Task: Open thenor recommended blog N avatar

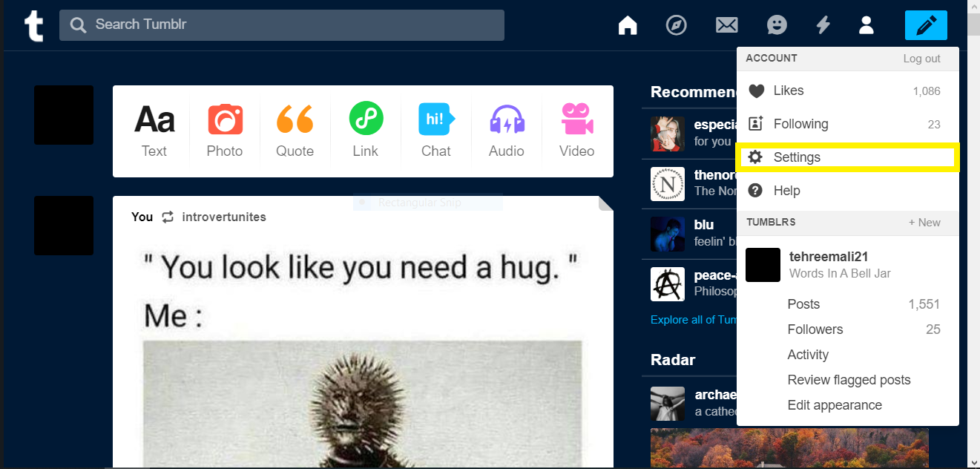Action: 668,184
